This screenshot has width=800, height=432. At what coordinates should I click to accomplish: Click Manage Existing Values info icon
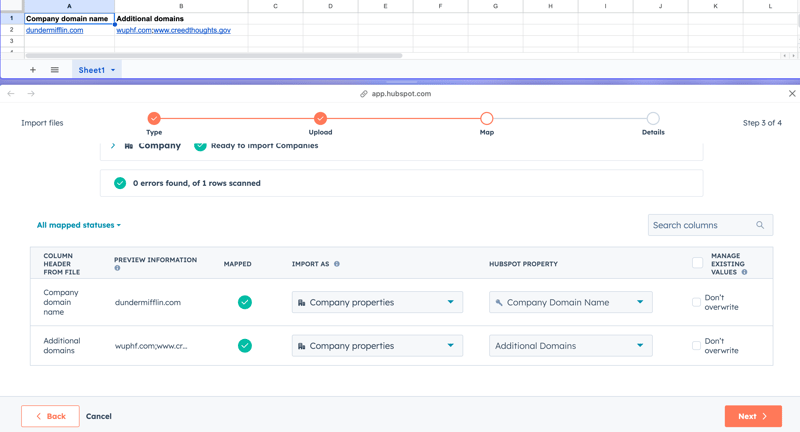coord(744,272)
